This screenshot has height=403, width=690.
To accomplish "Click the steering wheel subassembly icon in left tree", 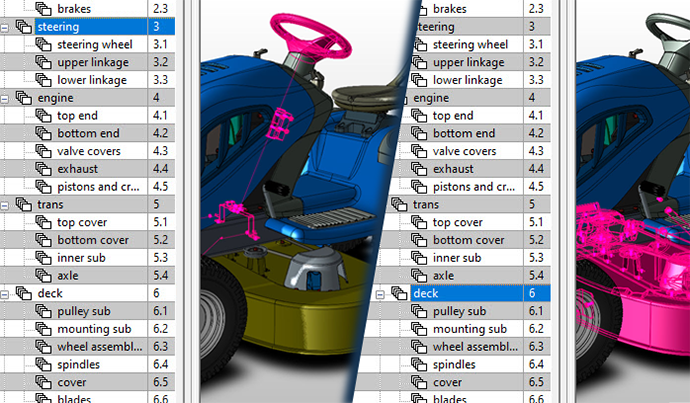I will pos(44,45).
